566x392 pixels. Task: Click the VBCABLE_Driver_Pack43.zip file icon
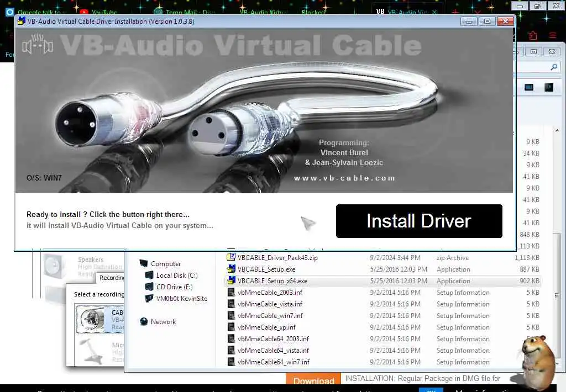(x=231, y=257)
